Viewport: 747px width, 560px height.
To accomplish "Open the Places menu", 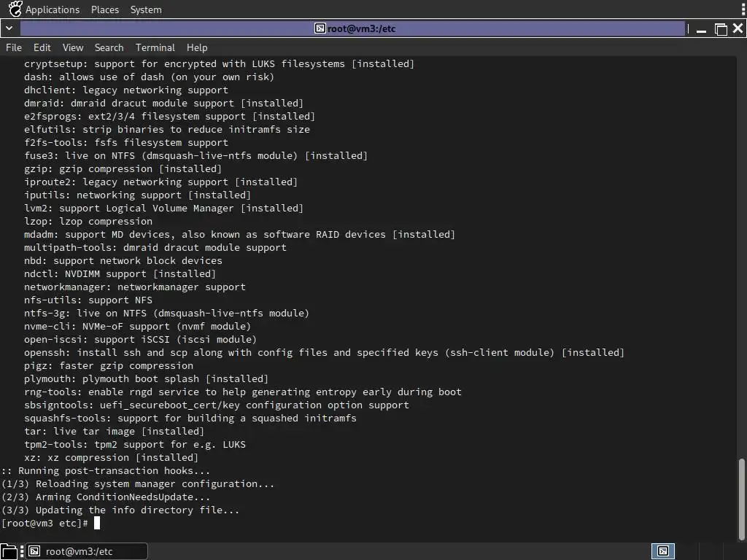I will pos(105,9).
